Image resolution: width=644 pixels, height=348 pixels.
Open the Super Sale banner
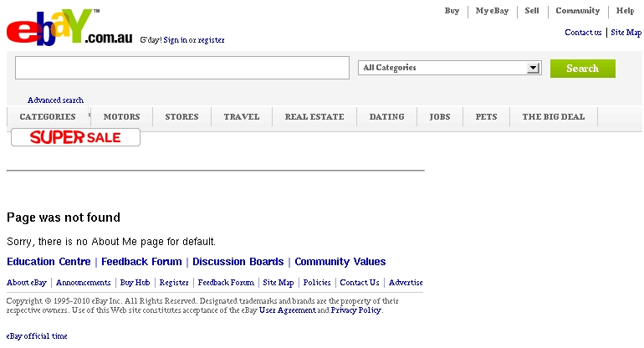[75, 137]
